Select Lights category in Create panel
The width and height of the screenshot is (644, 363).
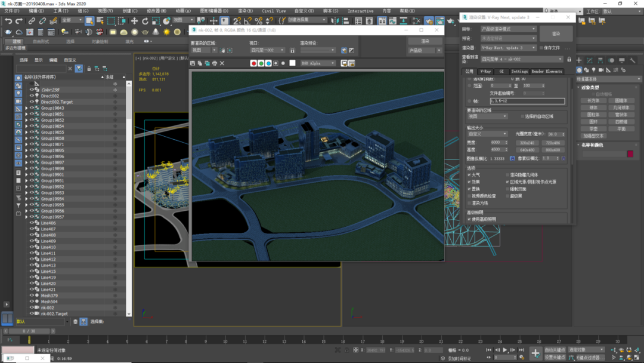[594, 70]
